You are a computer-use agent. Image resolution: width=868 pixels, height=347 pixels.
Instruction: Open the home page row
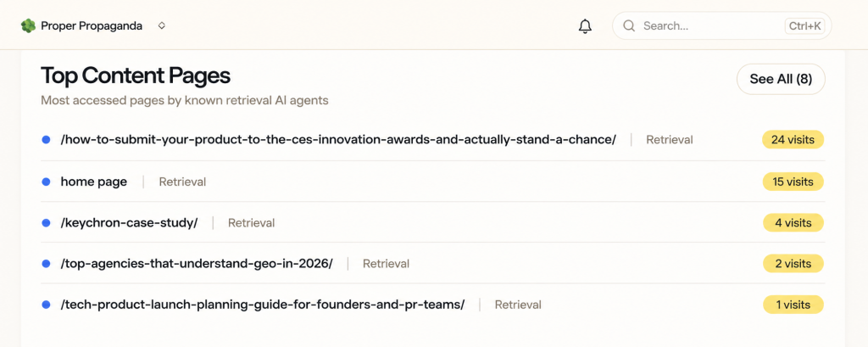(x=433, y=182)
